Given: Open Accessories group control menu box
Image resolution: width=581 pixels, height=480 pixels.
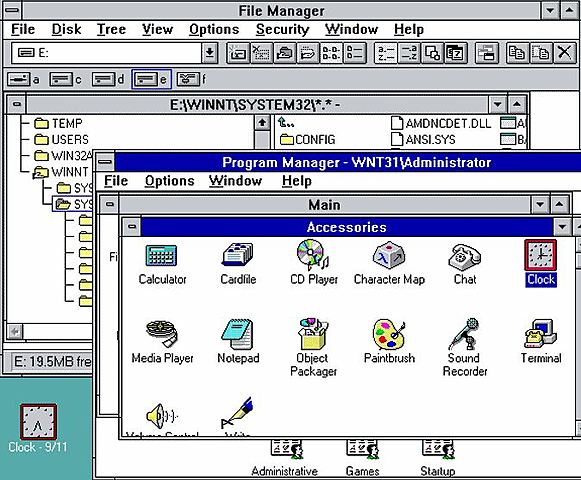Looking at the screenshot, I should pos(132,226).
